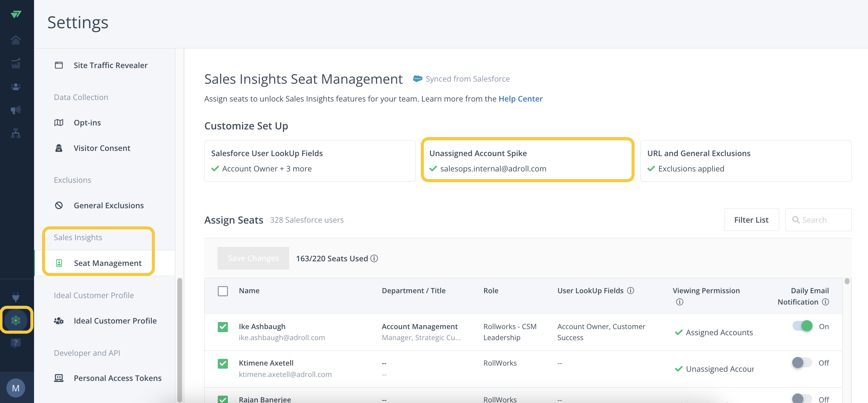Screen dimensions: 868x403
Task: Click 'Account Owner, Customer Success' lookup cell
Action: pyautogui.click(x=601, y=332)
